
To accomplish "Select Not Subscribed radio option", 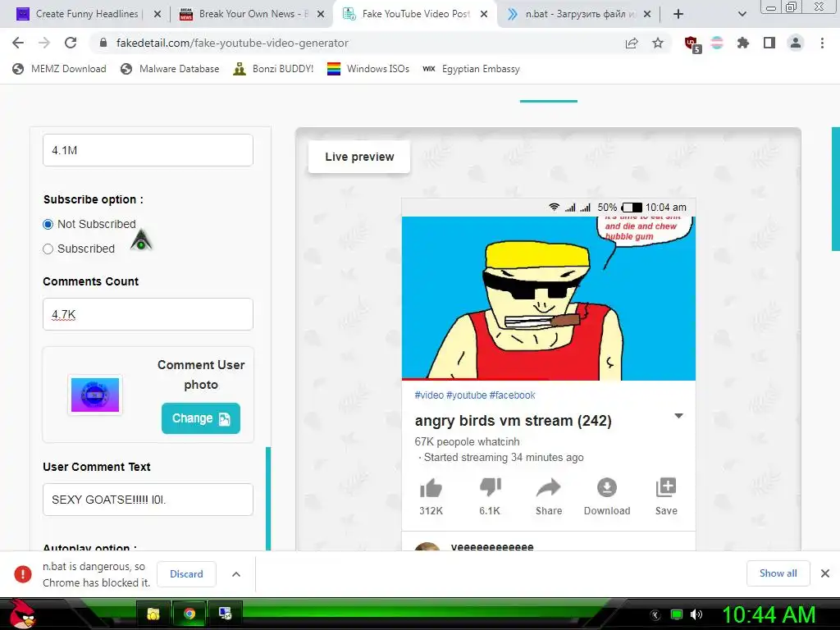I will pos(48,225).
